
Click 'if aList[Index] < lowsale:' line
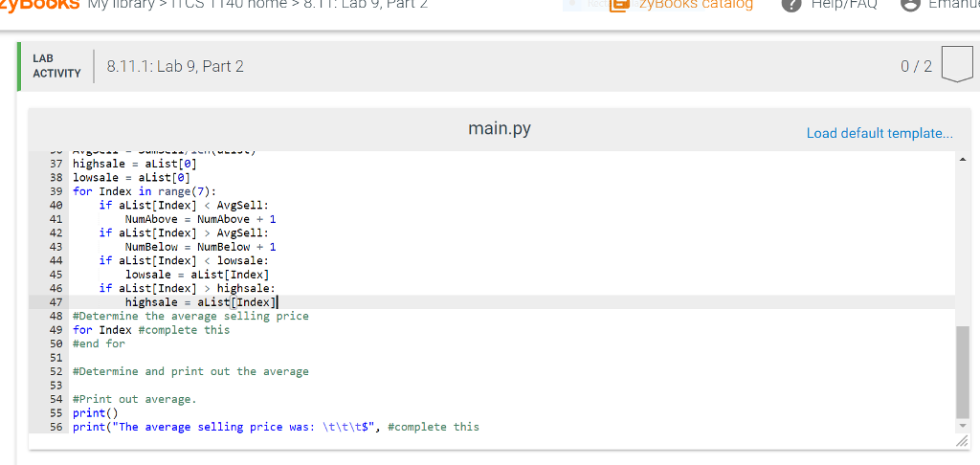pyautogui.click(x=184, y=260)
